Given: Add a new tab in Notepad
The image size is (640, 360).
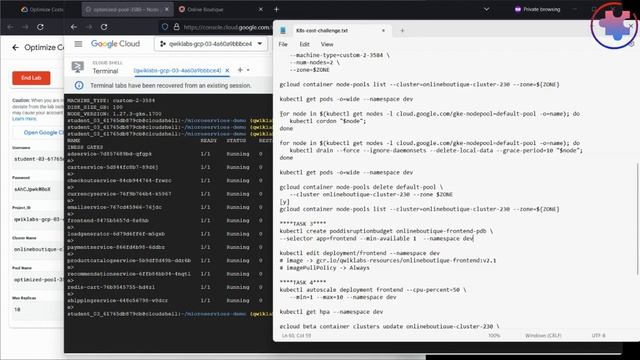Looking at the screenshot, I should (402, 31).
